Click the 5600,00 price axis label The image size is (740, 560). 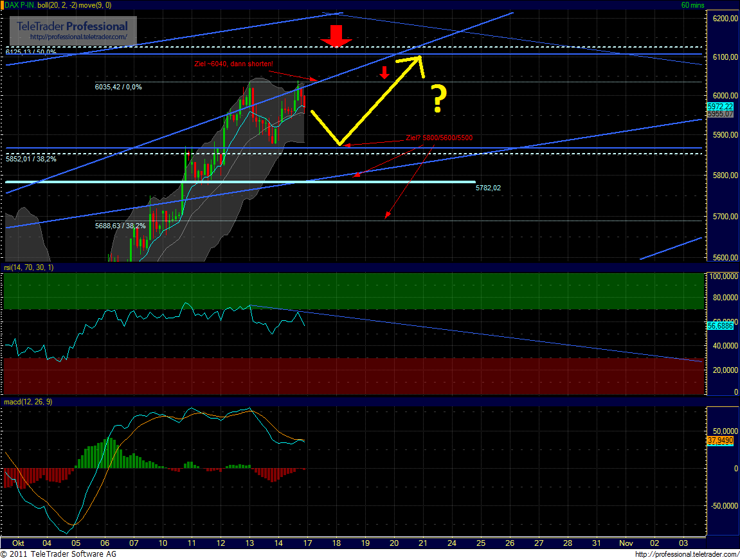click(x=725, y=258)
